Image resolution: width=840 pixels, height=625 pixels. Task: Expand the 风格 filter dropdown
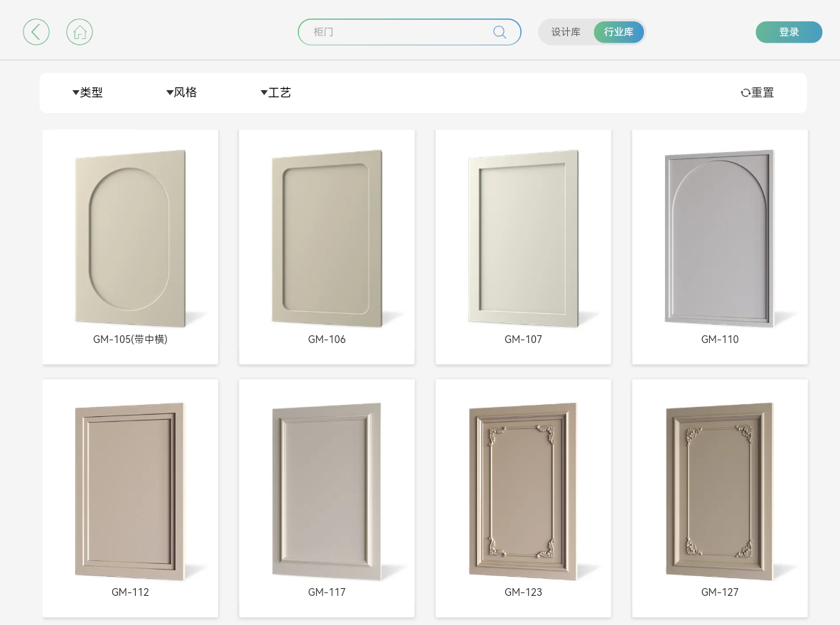182,92
